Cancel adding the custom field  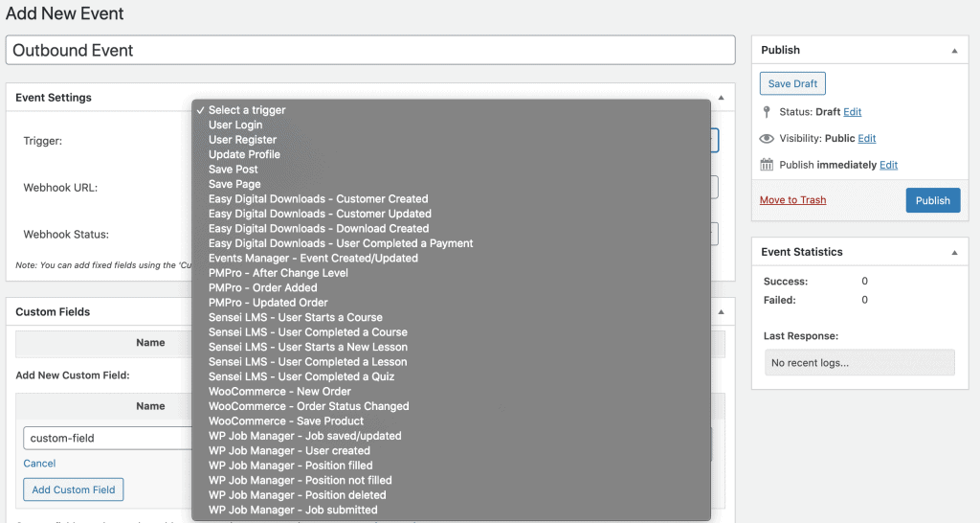pos(39,464)
